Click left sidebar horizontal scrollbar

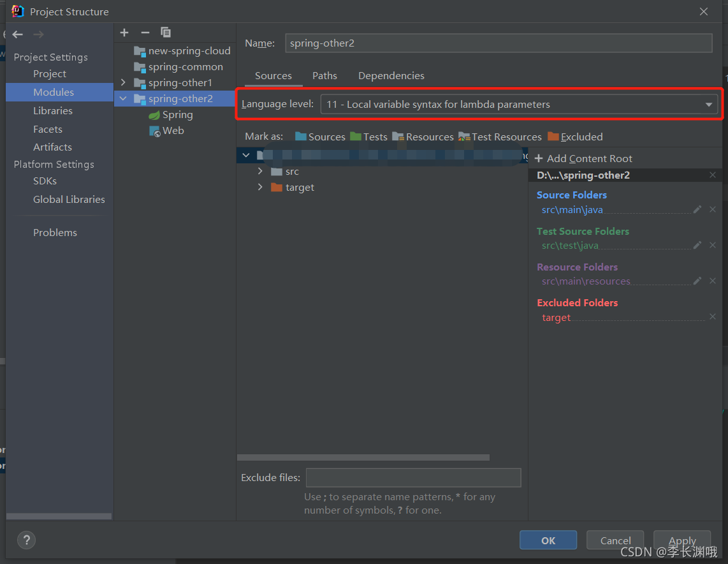[59, 516]
